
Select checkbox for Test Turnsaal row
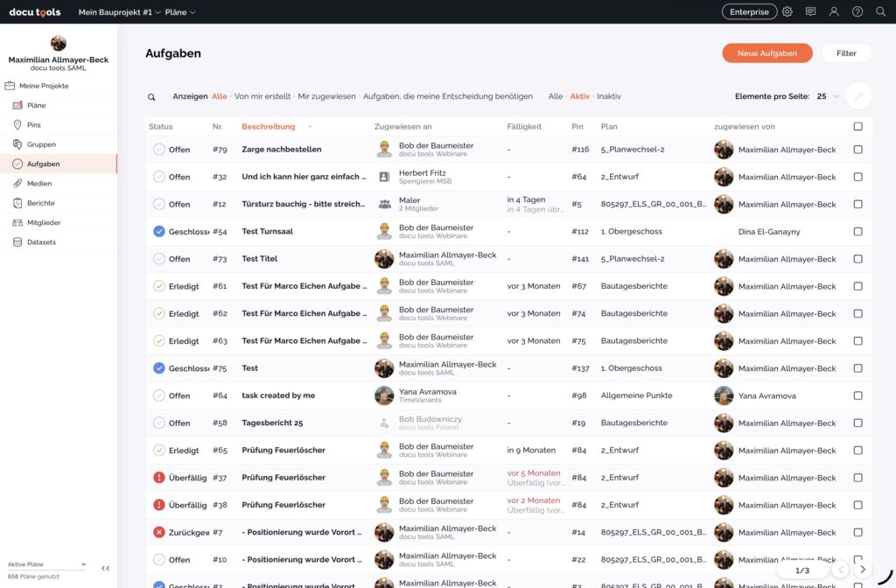857,232
